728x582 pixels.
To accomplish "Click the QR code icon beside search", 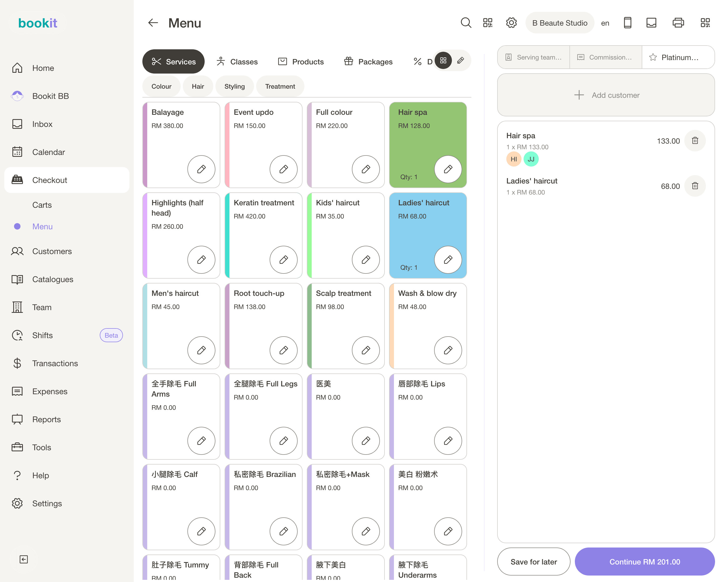I will [x=487, y=23].
